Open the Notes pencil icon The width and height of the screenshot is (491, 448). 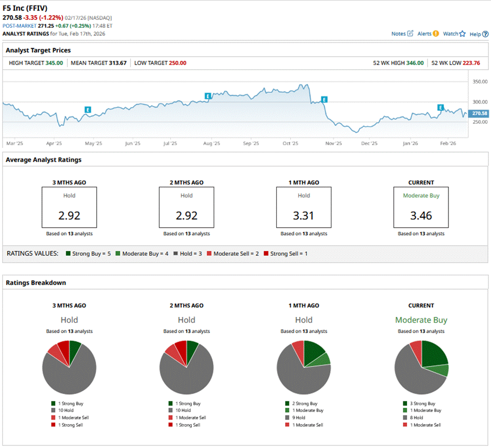(410, 34)
